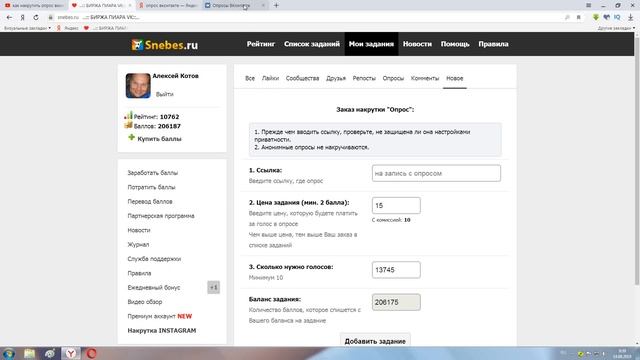Select the Опросы filter tab
640x360 pixels.
tap(393, 78)
